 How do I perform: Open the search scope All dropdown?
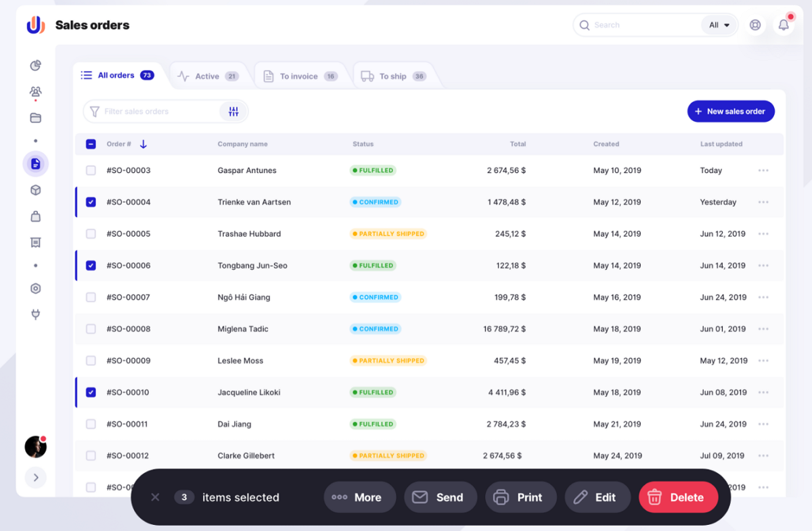pos(719,25)
